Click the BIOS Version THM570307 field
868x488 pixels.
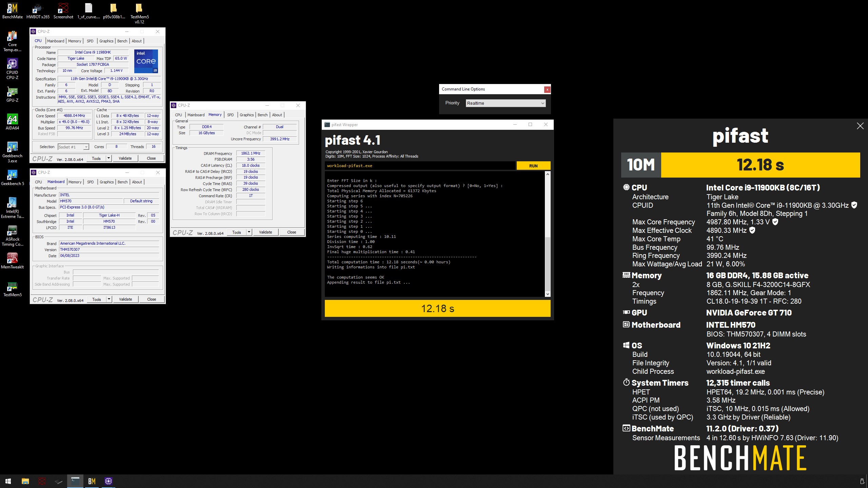point(109,249)
